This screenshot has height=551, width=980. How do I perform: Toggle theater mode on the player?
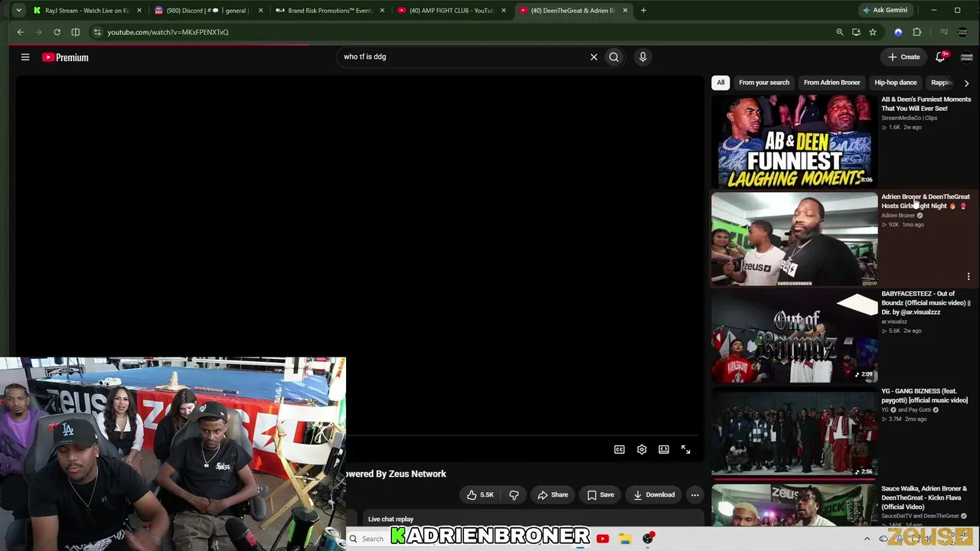664,450
